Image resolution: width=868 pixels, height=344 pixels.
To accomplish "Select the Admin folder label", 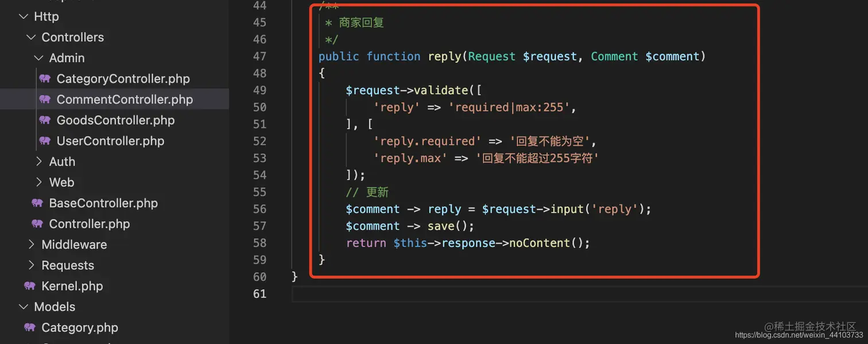I will (67, 58).
